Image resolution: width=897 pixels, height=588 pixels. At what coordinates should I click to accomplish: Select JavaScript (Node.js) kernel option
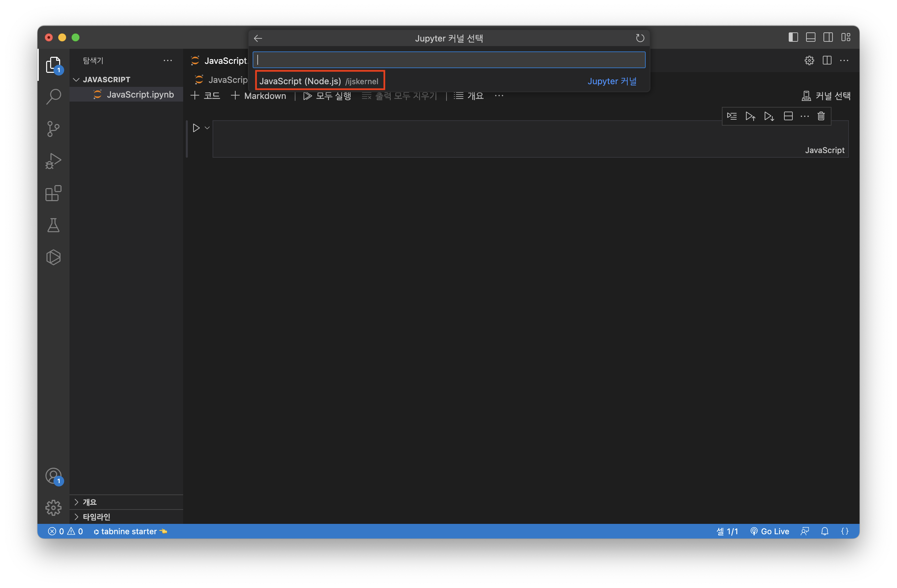tap(319, 81)
